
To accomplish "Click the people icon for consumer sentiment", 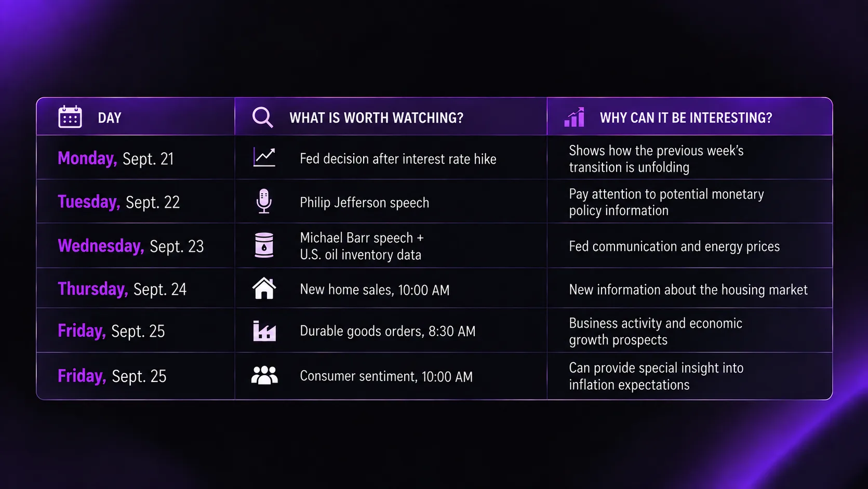I will click(264, 375).
